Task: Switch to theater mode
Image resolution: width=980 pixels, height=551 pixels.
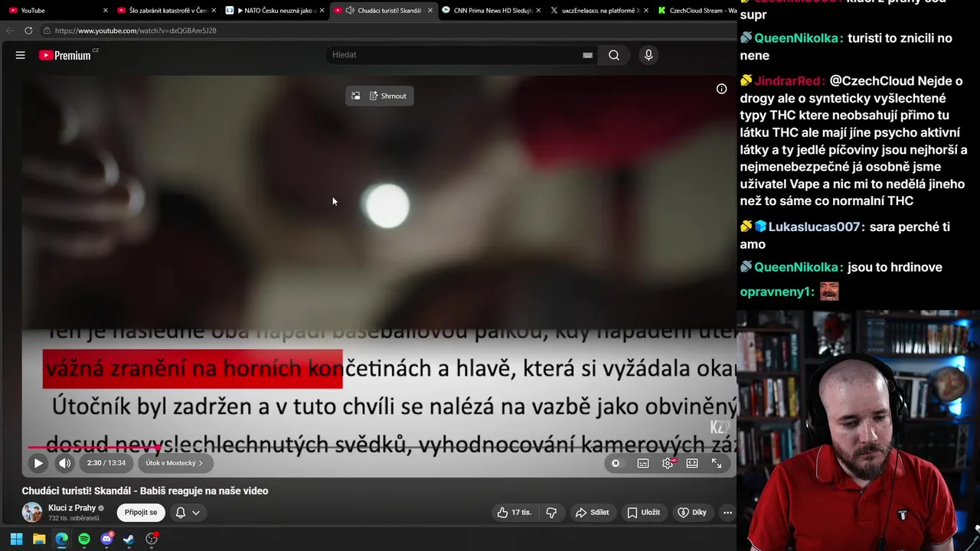Action: tap(692, 463)
